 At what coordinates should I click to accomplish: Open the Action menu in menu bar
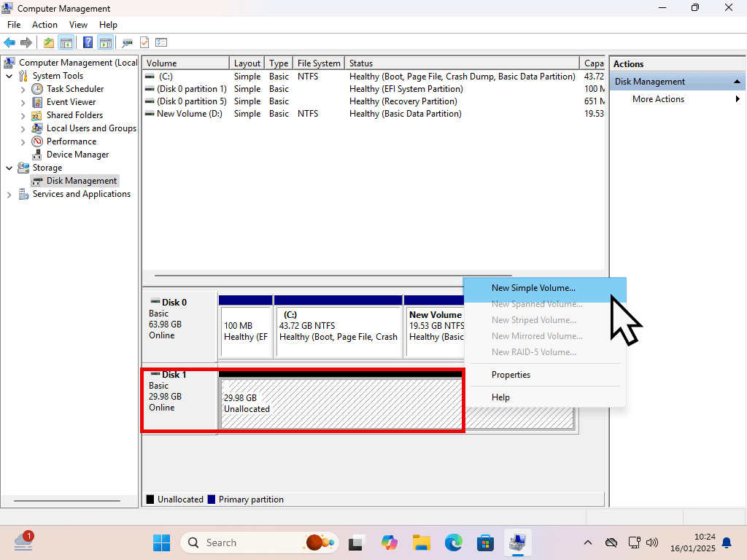(44, 25)
